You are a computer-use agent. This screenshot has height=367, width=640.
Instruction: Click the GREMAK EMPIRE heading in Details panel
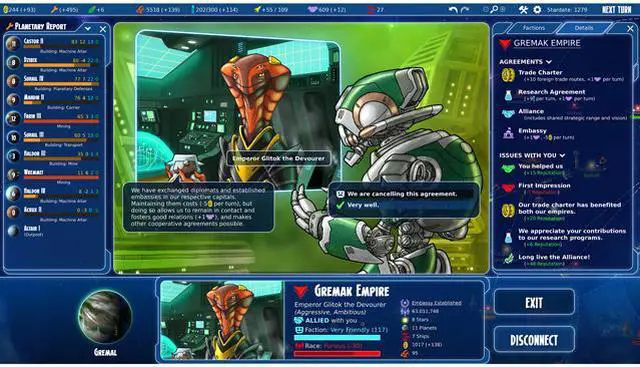click(547, 43)
